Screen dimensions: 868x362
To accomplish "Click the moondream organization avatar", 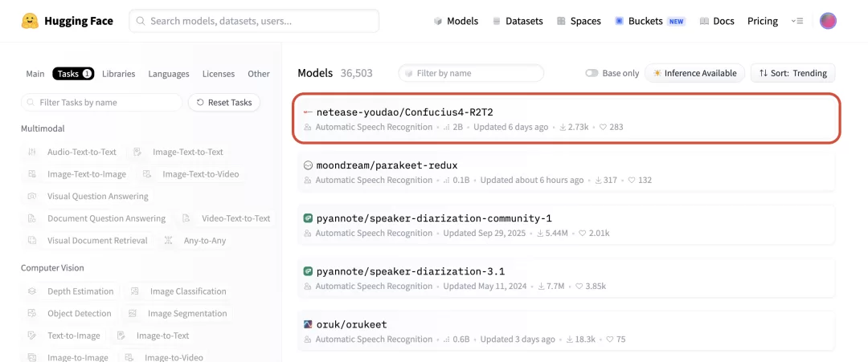I will tap(309, 165).
